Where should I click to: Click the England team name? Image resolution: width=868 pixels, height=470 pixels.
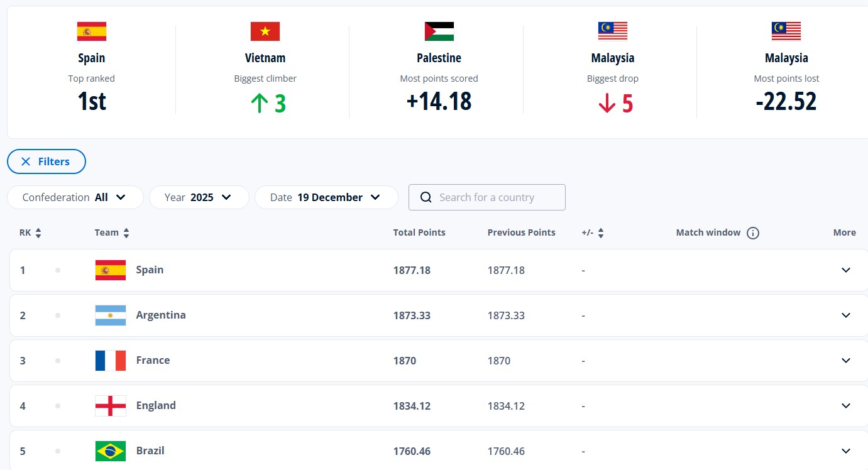click(x=156, y=406)
